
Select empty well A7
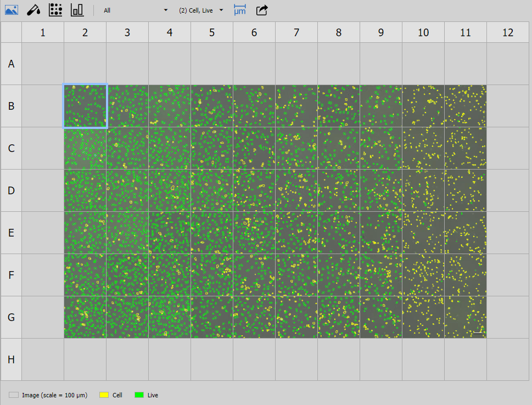point(296,64)
